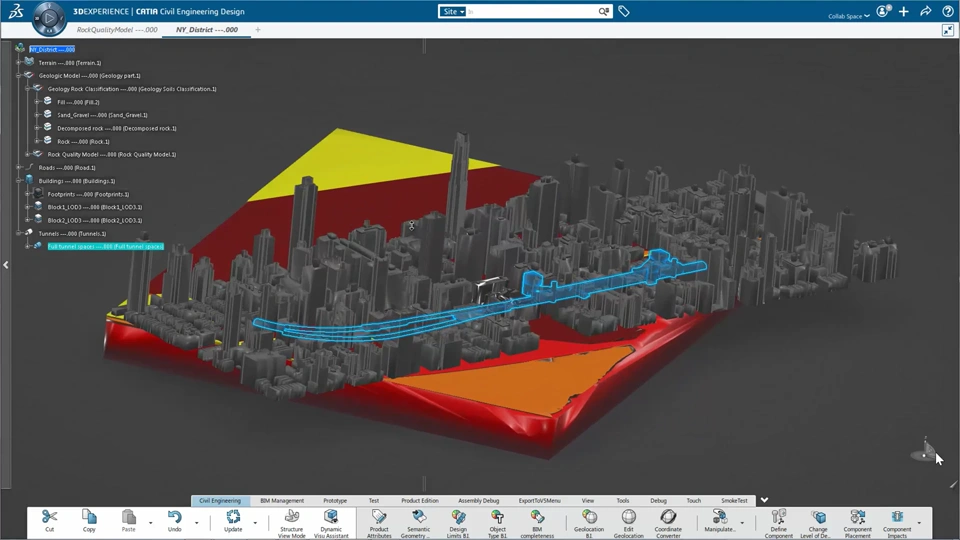Undo the last action
960x540 pixels.
point(174,518)
